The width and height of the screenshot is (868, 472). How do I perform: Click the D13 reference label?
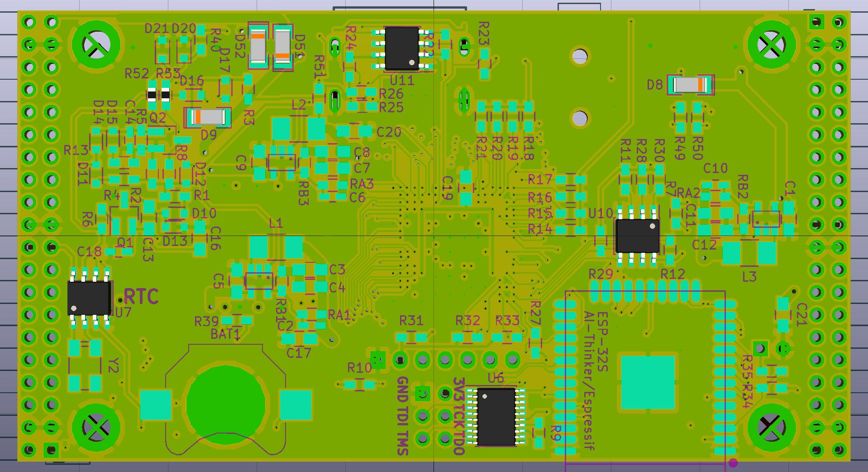175,241
